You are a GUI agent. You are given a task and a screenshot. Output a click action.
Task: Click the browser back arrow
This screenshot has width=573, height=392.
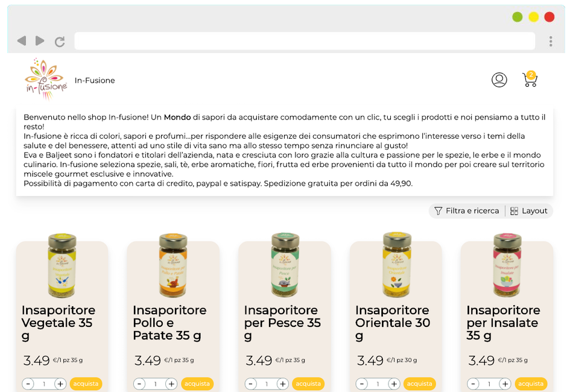tap(22, 40)
